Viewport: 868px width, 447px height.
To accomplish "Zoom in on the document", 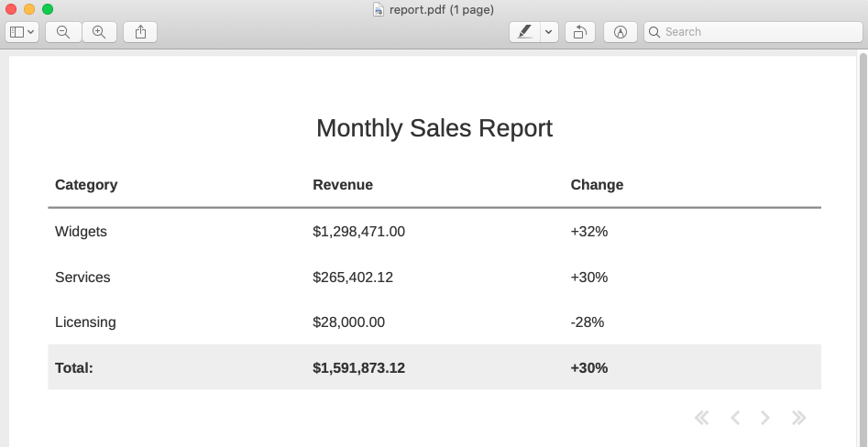I will coord(99,32).
